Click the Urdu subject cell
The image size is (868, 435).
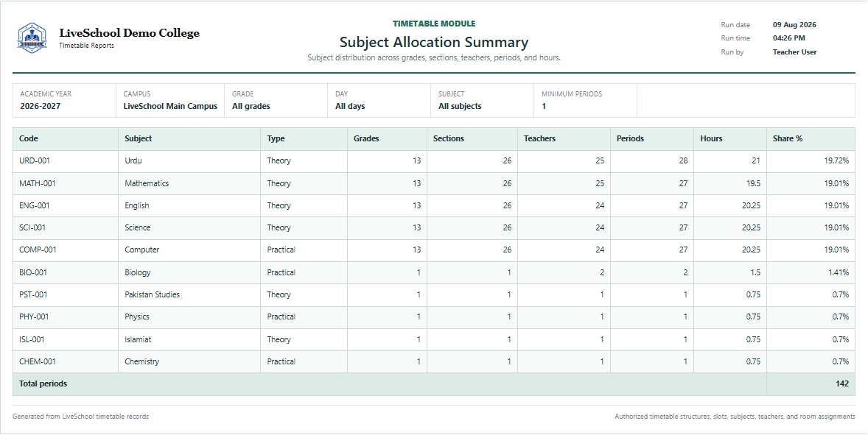pos(189,161)
